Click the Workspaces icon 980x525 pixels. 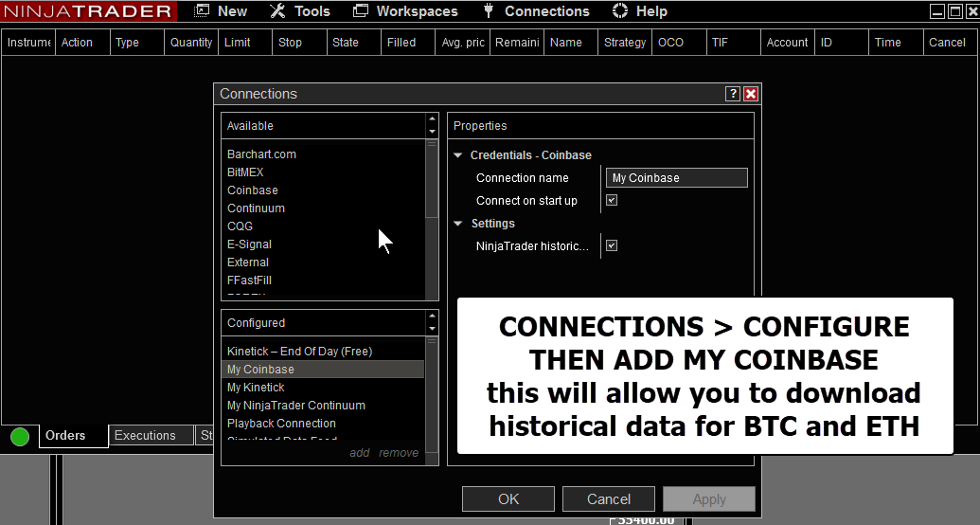tap(361, 10)
